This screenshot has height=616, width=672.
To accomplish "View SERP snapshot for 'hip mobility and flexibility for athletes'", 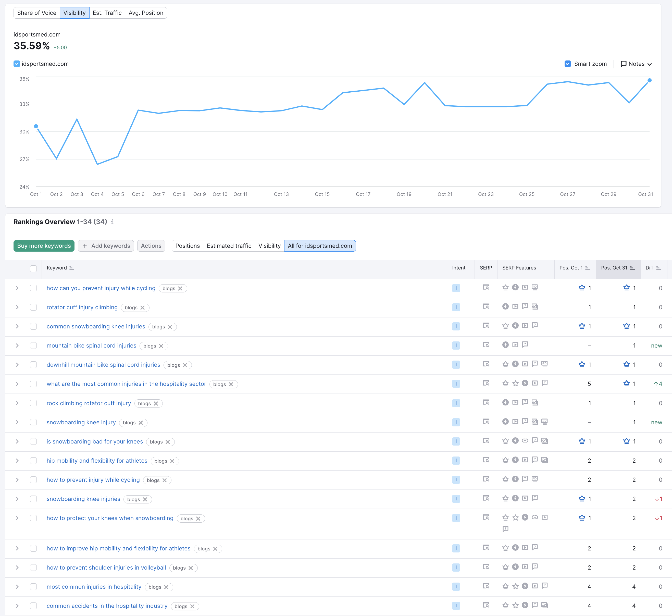I will pyautogui.click(x=486, y=460).
